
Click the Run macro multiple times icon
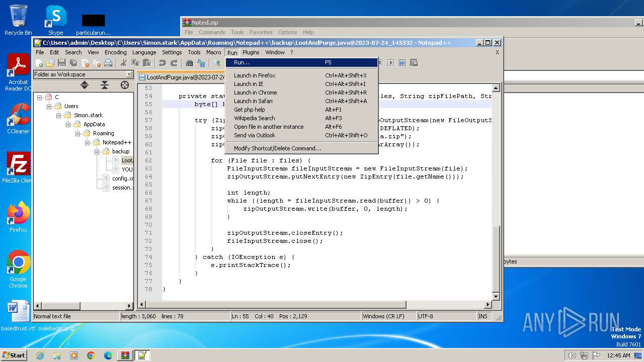click(x=403, y=63)
